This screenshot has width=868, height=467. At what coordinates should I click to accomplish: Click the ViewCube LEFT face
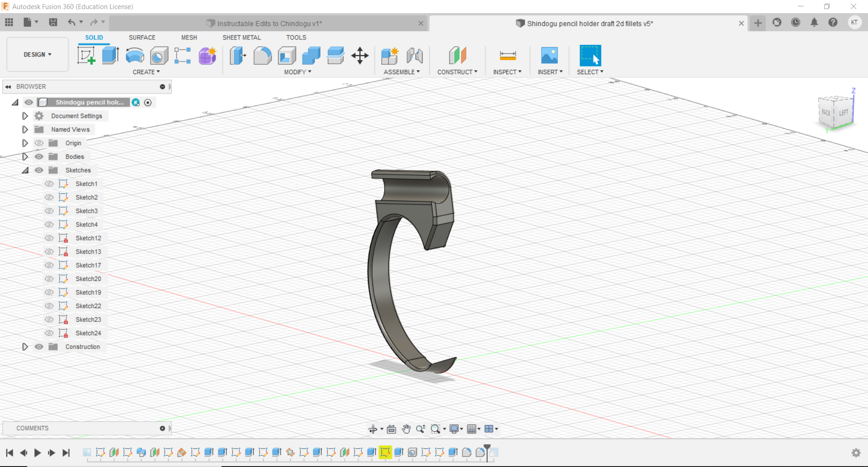(843, 113)
